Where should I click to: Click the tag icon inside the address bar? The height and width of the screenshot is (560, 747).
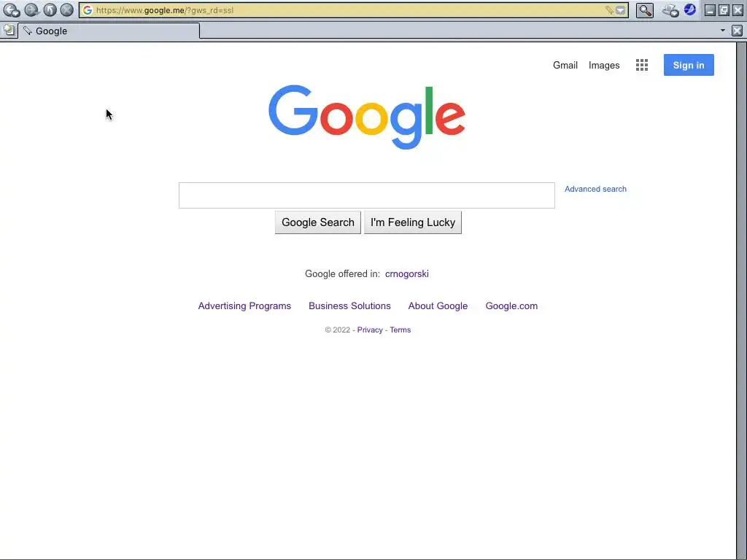[609, 10]
